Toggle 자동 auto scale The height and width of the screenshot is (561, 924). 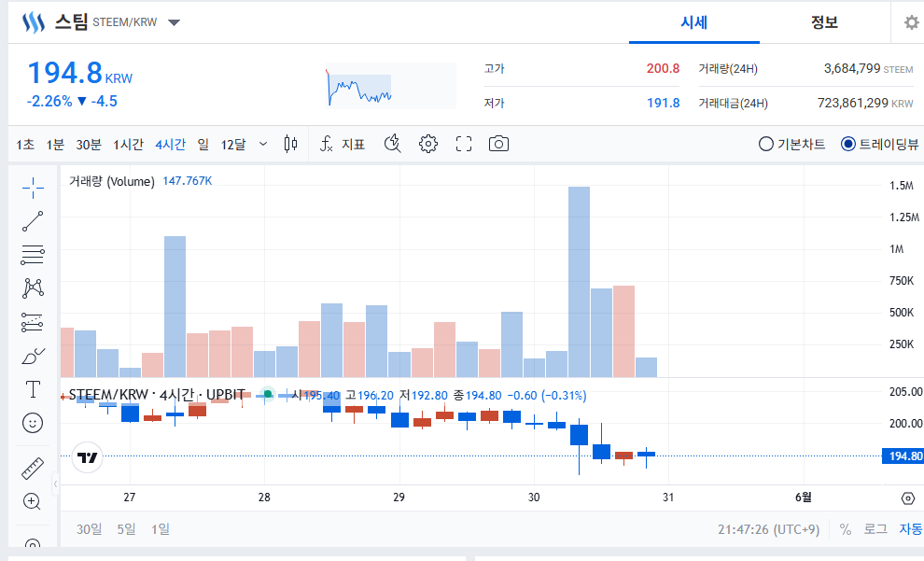pos(910,529)
